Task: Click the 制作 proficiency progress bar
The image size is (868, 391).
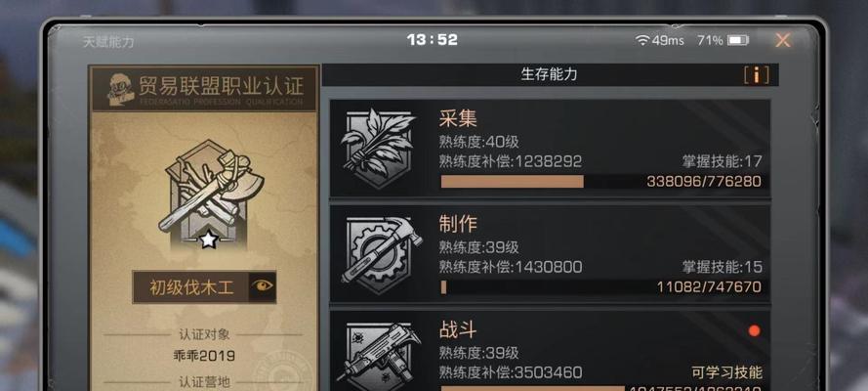Action: click(x=601, y=287)
